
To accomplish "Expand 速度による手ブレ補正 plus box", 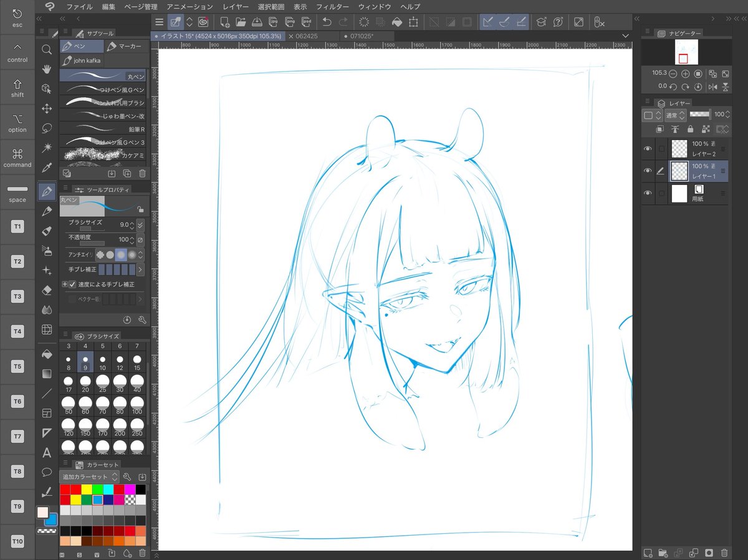I will point(65,285).
